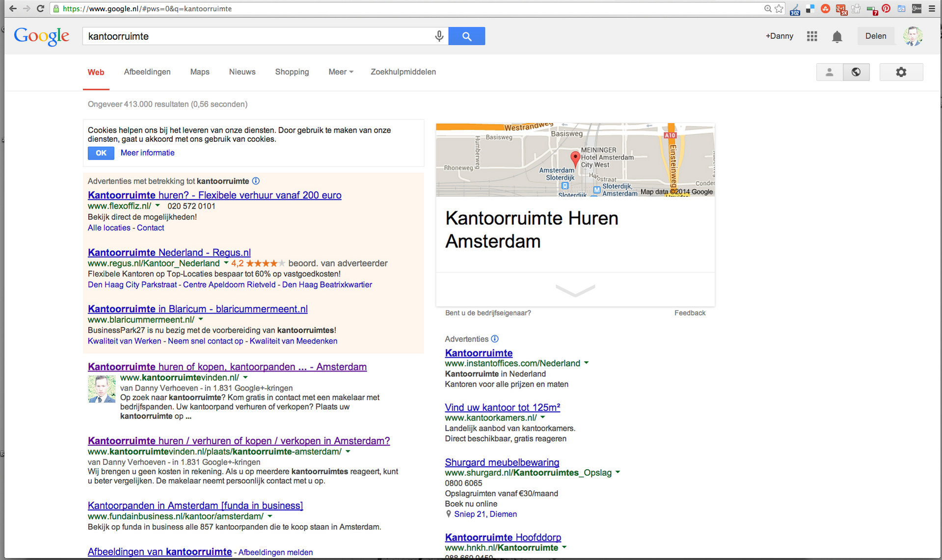Open dropdown arrow next to fundainbusiness.nl URL
Image resolution: width=942 pixels, height=560 pixels.
point(270,516)
